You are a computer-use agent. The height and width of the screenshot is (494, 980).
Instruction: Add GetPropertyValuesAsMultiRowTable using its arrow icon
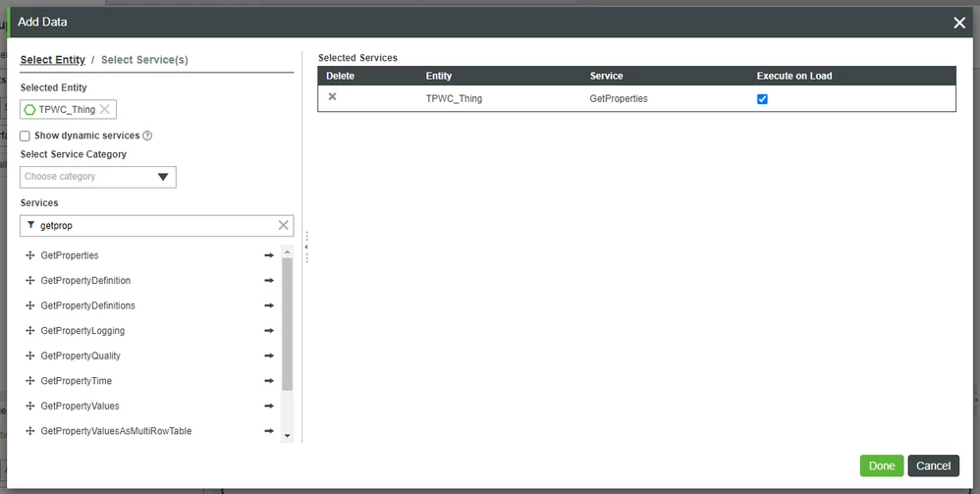pos(269,431)
